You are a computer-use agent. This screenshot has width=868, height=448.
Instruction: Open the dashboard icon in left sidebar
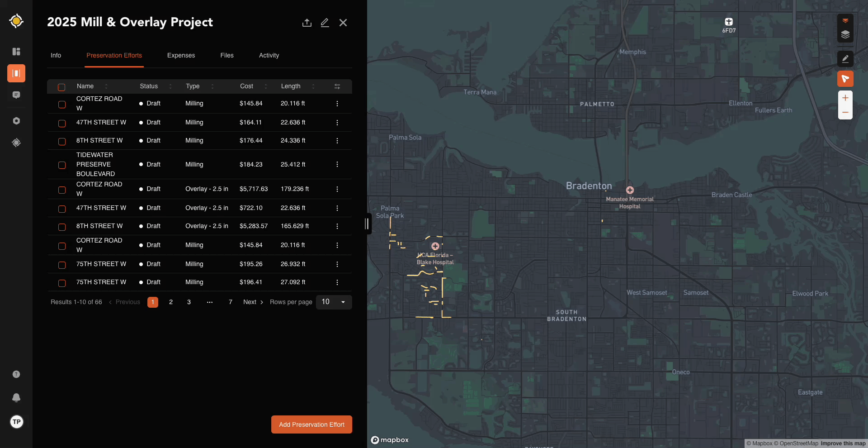16,52
